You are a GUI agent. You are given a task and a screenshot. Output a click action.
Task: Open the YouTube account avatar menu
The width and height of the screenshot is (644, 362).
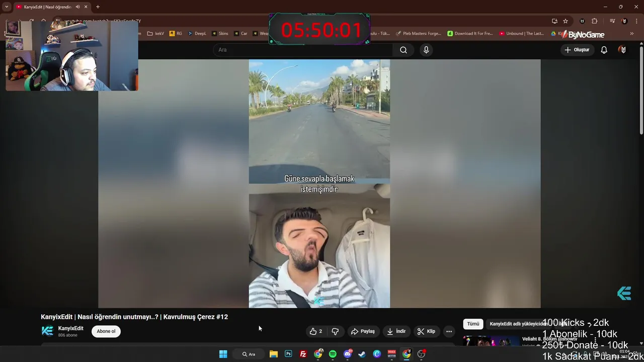pos(622,50)
